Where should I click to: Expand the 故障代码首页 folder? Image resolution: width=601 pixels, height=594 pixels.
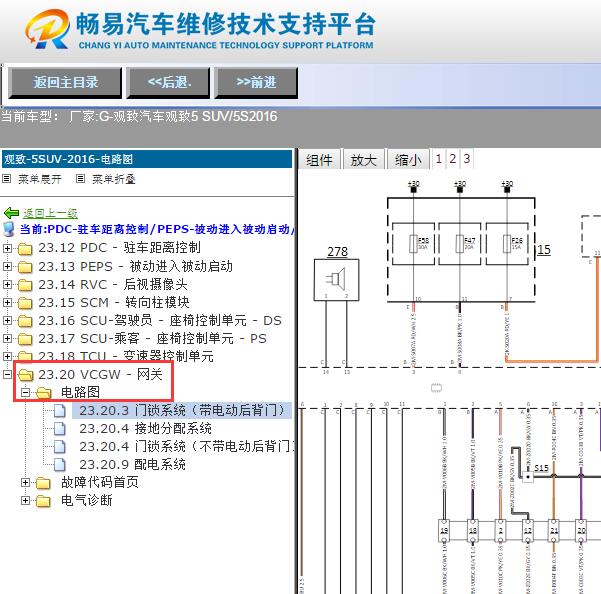pyautogui.click(x=25, y=482)
